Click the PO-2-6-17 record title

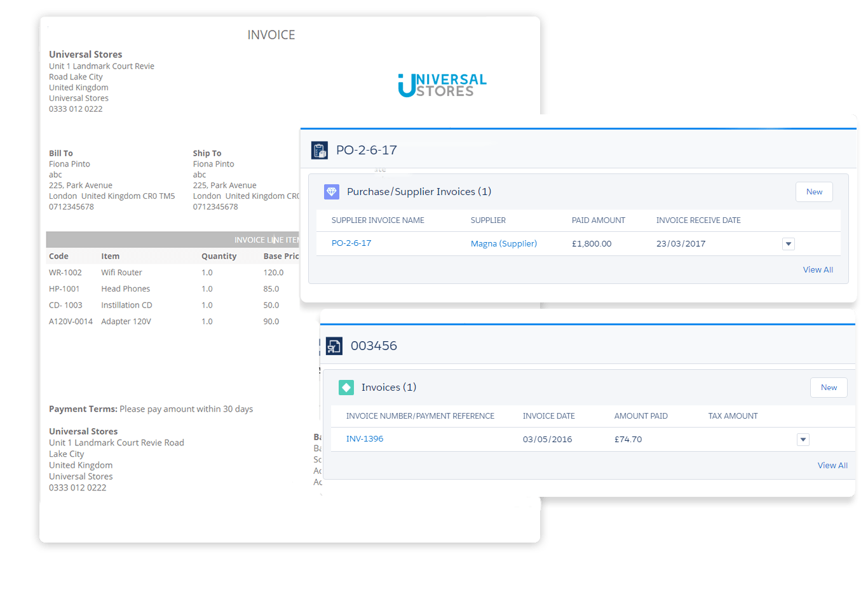[x=367, y=151]
